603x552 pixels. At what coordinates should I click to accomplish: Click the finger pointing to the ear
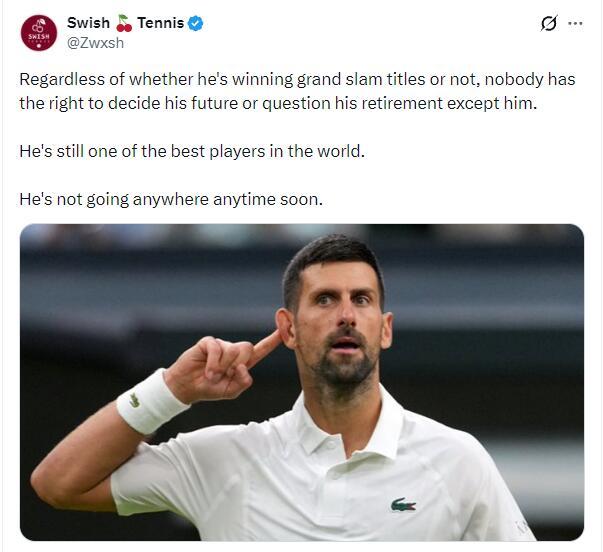coord(264,347)
